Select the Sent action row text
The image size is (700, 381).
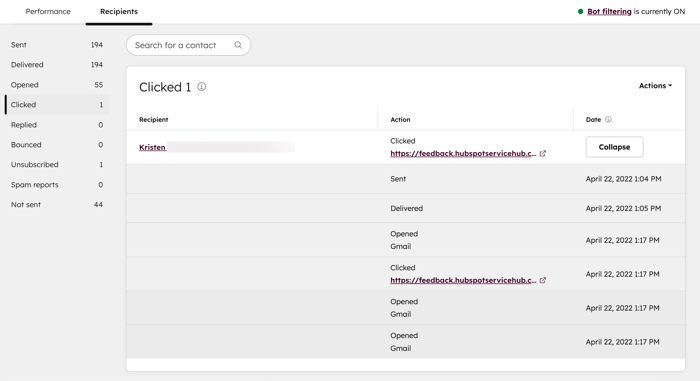coord(398,179)
